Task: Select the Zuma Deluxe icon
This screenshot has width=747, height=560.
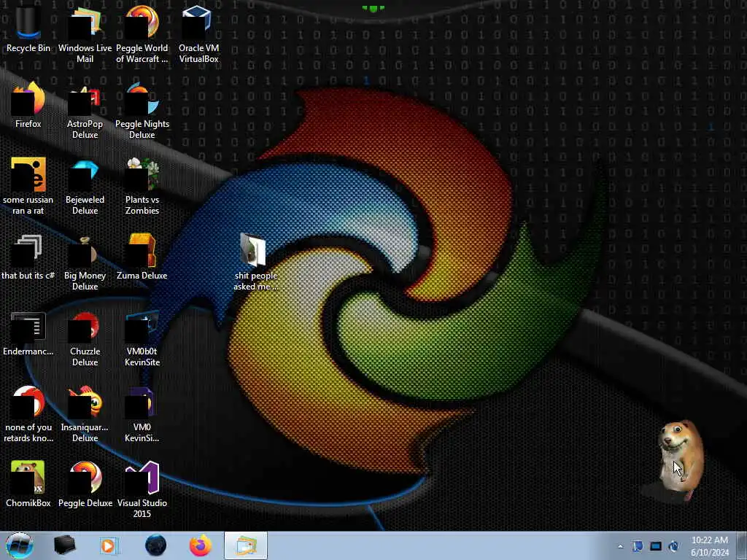Action: (x=142, y=257)
